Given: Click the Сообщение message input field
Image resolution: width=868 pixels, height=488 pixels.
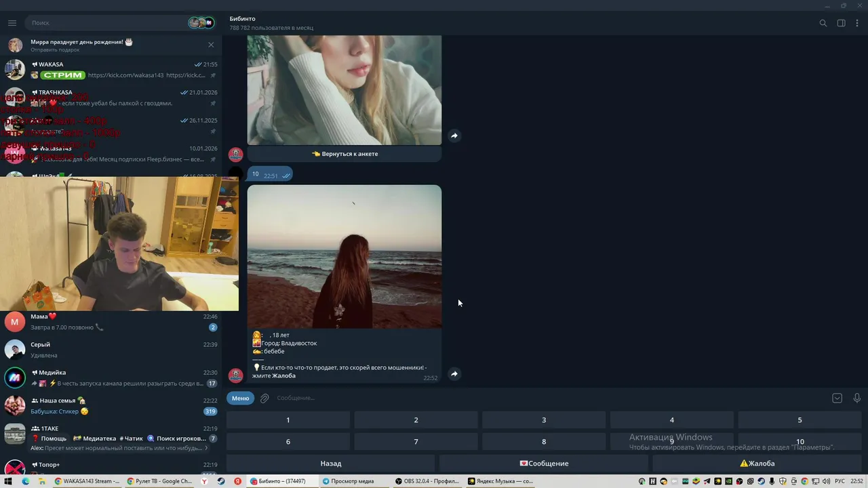Looking at the screenshot, I should [x=549, y=398].
